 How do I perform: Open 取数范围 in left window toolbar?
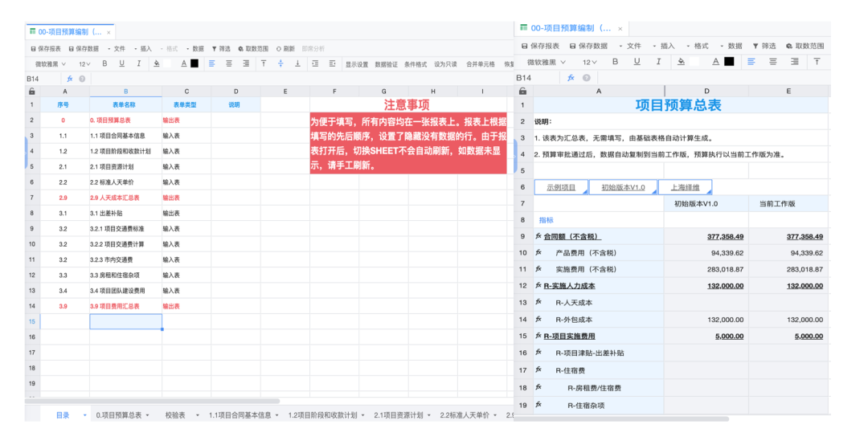(253, 49)
